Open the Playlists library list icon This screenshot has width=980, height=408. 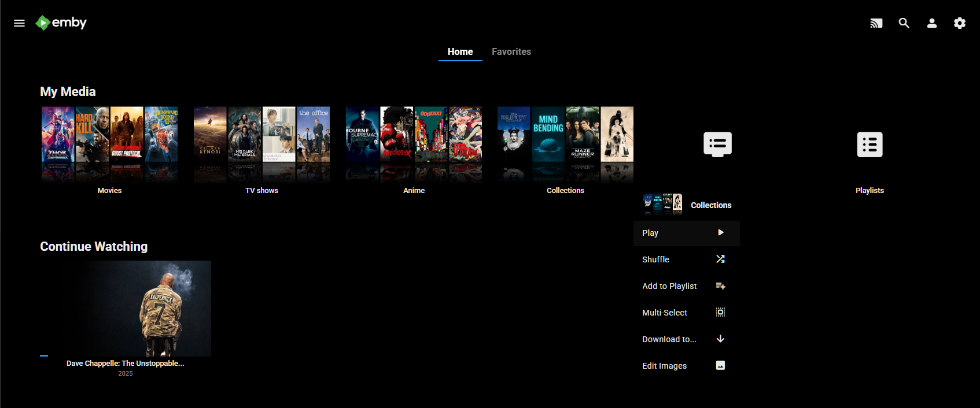pos(870,144)
